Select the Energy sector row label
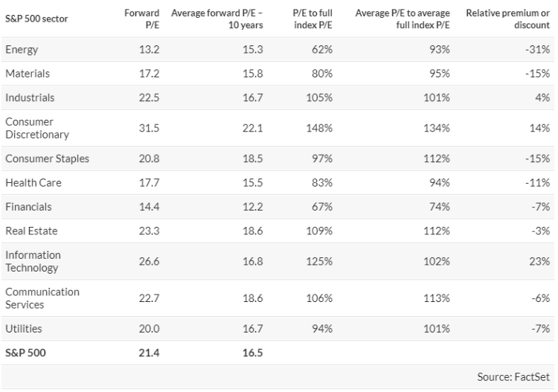This screenshot has width=558, height=392. 21,49
